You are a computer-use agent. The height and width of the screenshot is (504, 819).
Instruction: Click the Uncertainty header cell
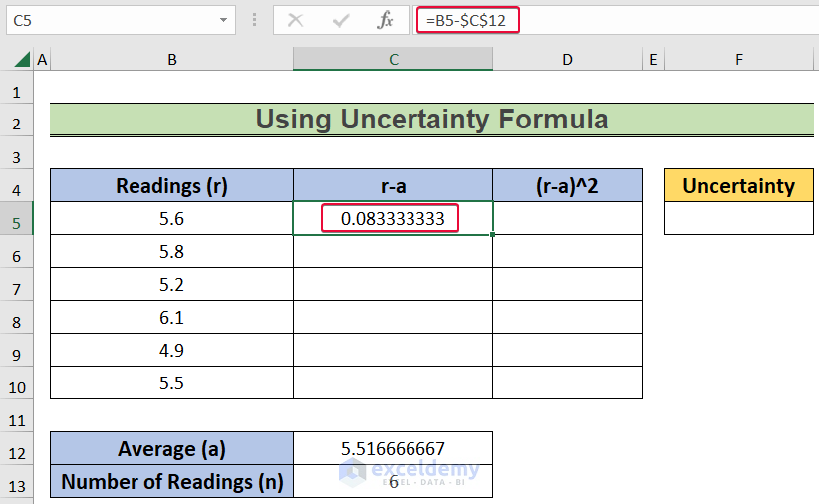coord(738,185)
